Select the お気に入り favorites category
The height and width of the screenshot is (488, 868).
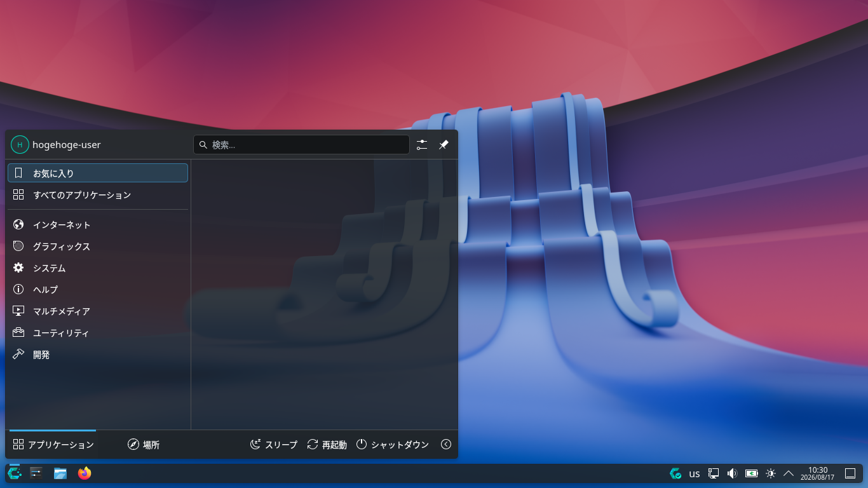(x=98, y=173)
